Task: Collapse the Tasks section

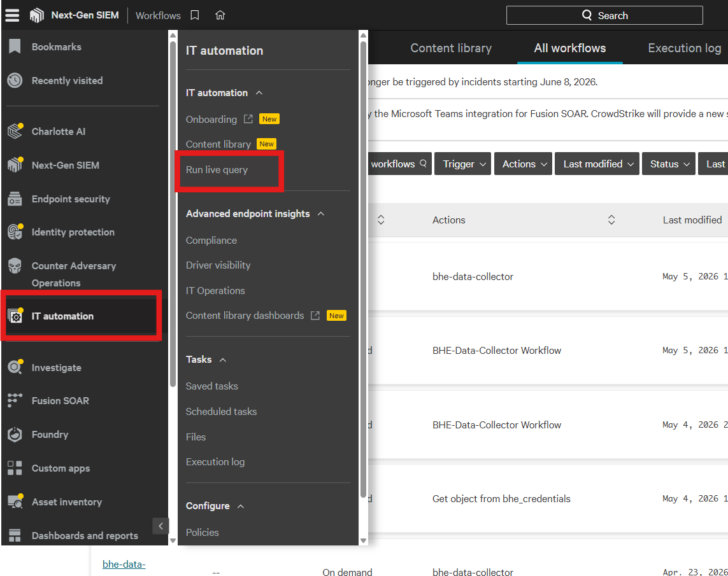Action: point(223,360)
